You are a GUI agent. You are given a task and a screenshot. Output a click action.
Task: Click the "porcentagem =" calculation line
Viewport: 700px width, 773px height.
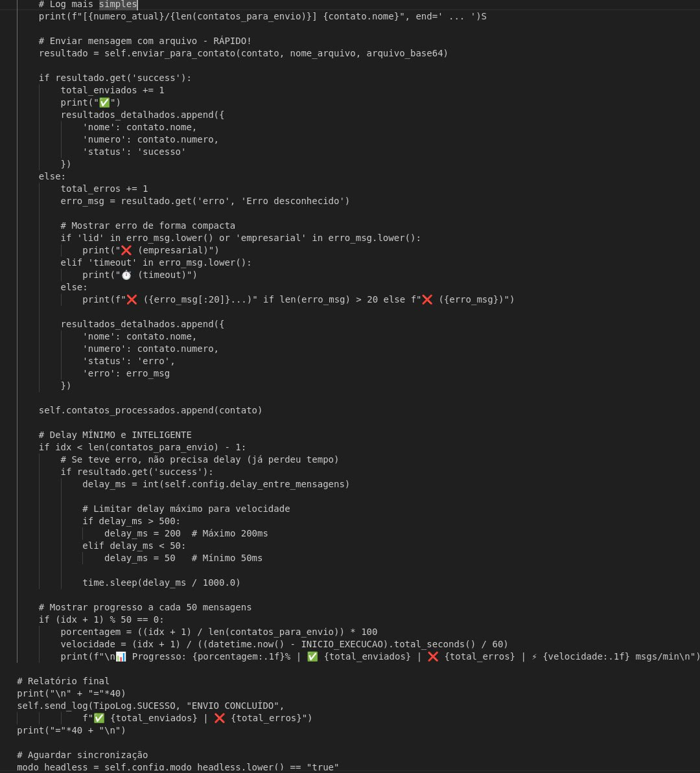pyautogui.click(x=219, y=632)
